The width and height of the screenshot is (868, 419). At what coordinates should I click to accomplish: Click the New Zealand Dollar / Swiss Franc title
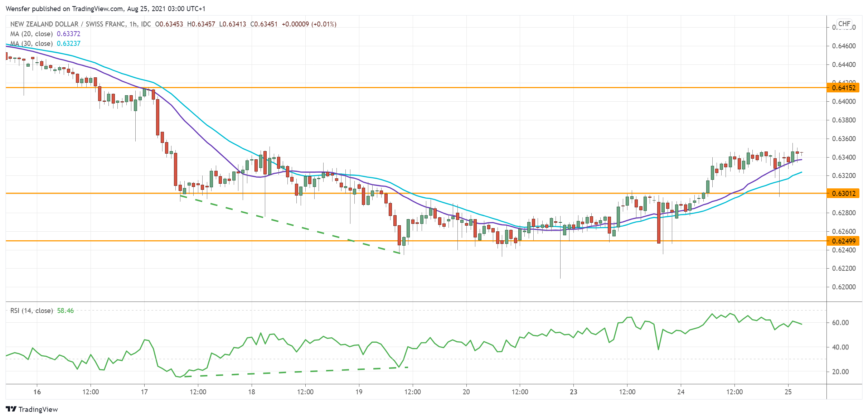click(x=68, y=24)
